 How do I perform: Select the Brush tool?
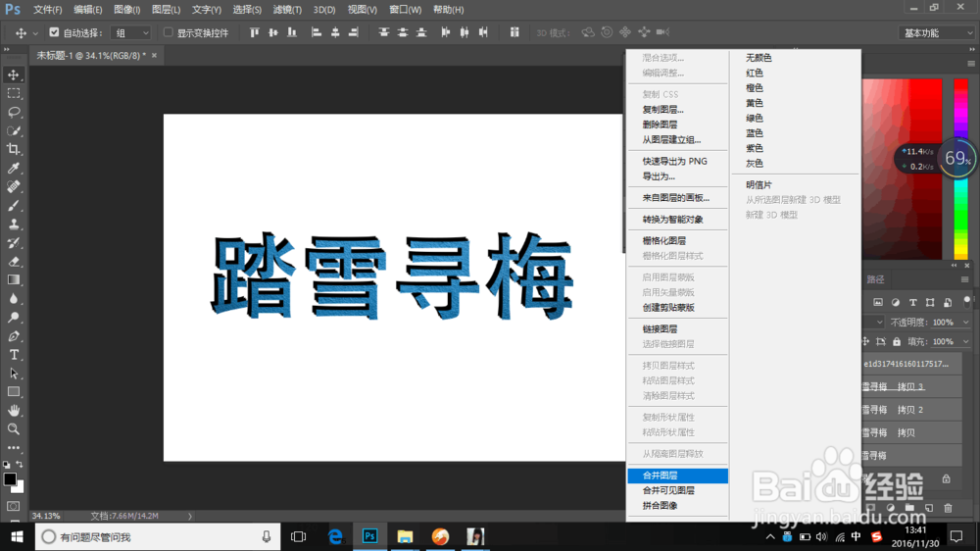(x=13, y=206)
